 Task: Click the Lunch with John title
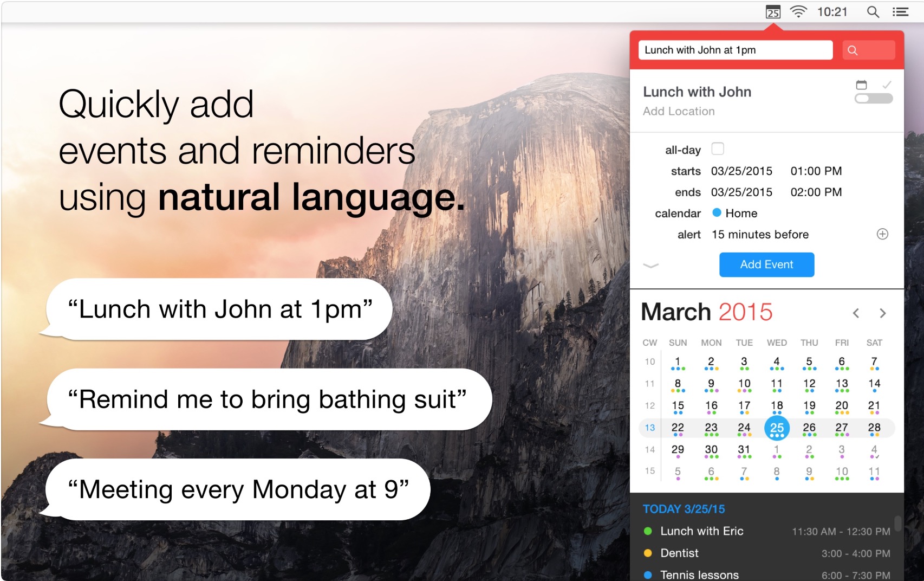pos(697,92)
